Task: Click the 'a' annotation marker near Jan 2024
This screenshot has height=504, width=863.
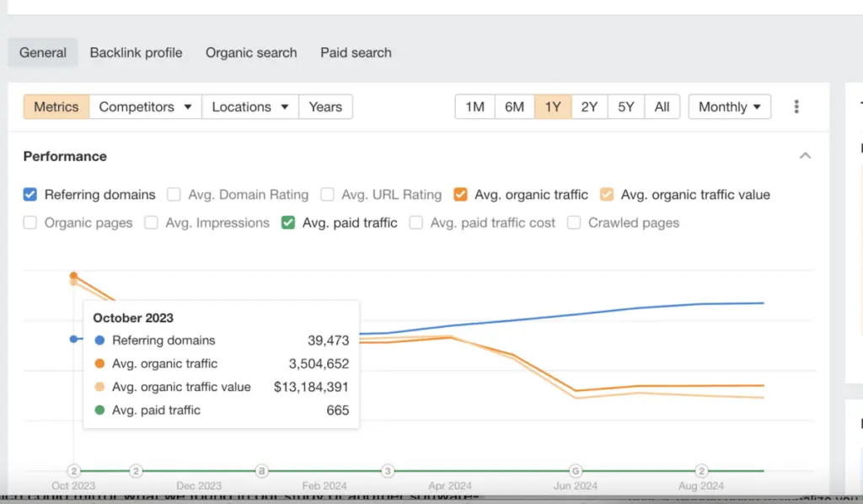Action: click(261, 471)
